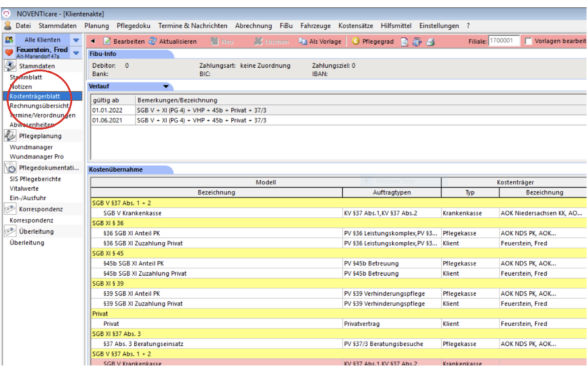Open the Termine & Nachrichten menu
Viewport: 588px width, 367px height.
tap(192, 26)
